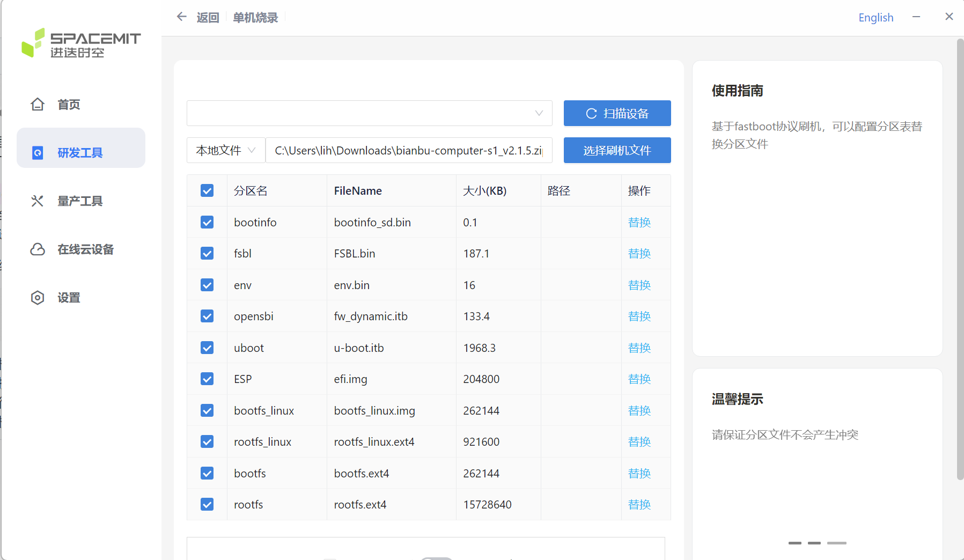Click the SpacemiT logo
Viewport: 964px width, 560px height.
pyautogui.click(x=81, y=43)
